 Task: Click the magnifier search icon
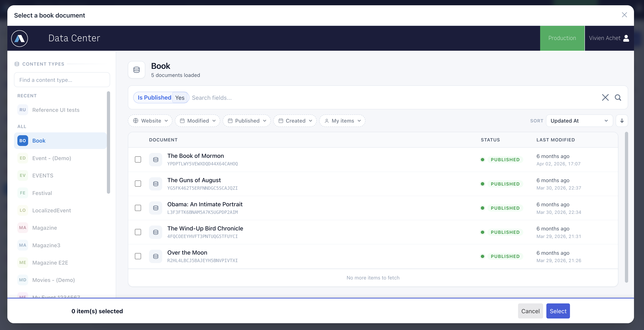point(618,97)
